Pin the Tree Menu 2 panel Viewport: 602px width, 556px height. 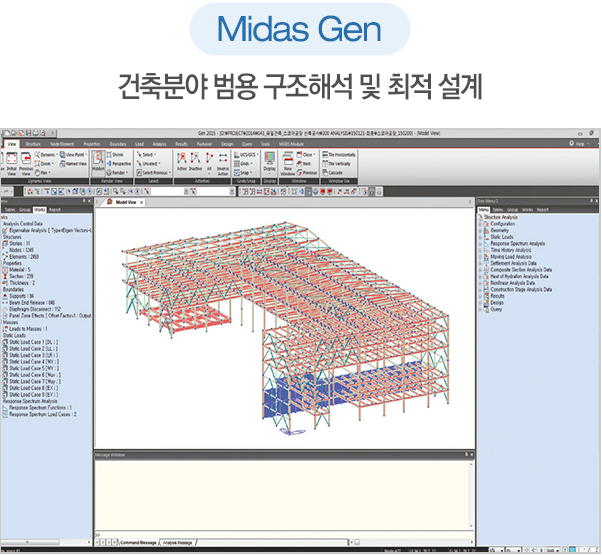pos(591,201)
